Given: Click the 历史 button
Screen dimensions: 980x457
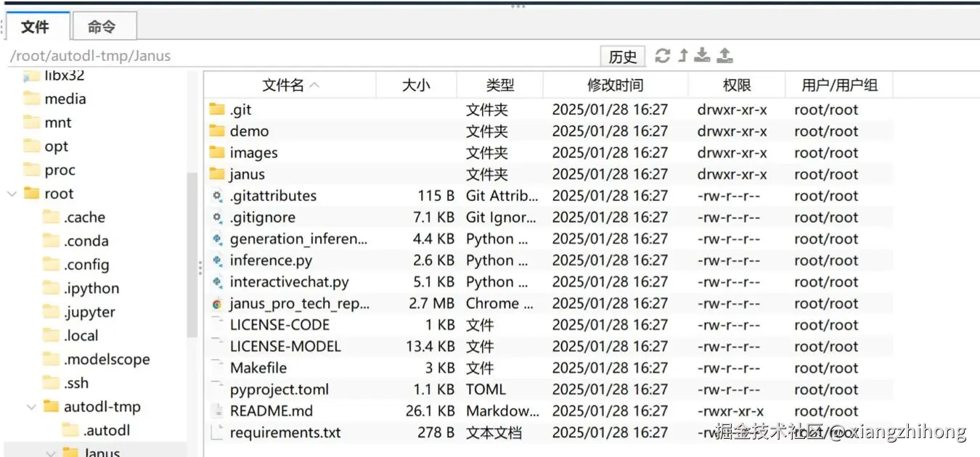Looking at the screenshot, I should tap(623, 57).
